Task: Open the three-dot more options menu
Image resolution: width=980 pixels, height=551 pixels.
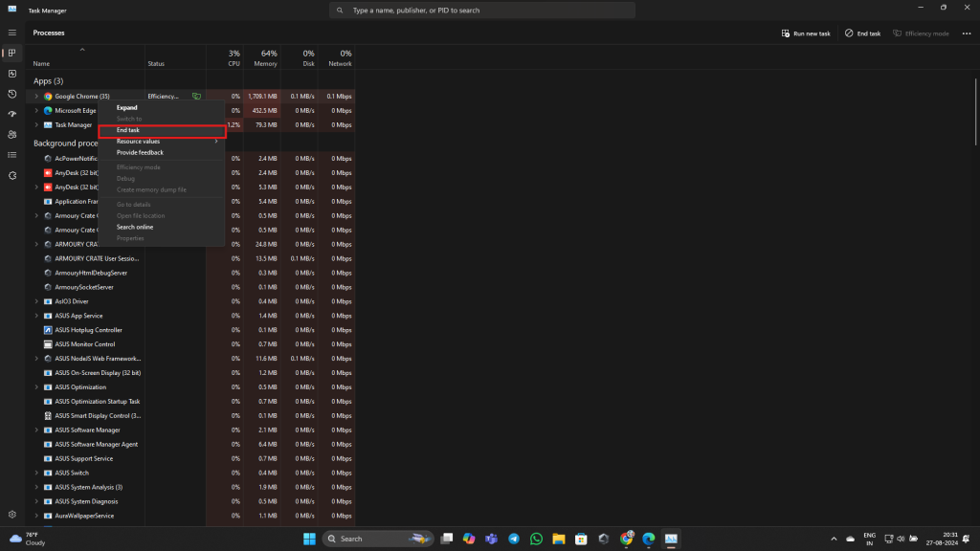Action: [967, 33]
